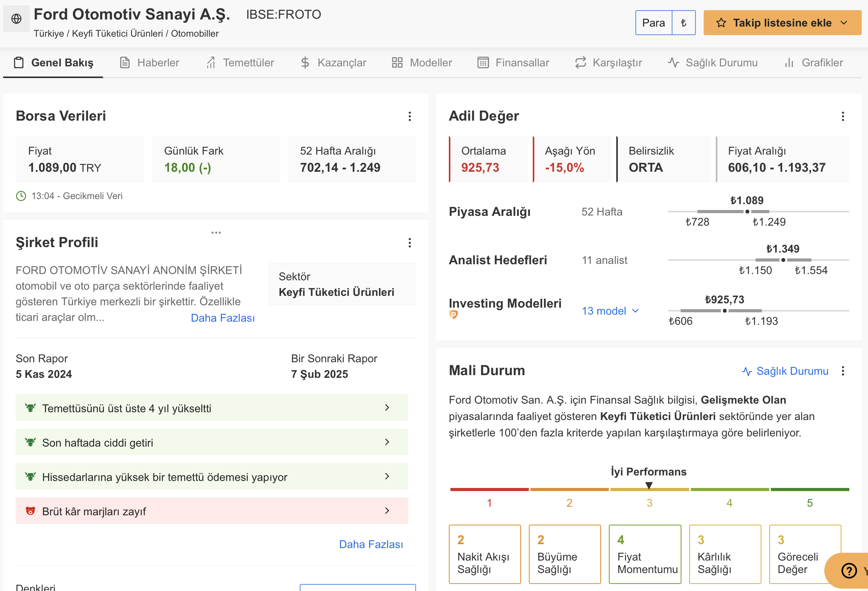This screenshot has height=591, width=868.
Task: Click the dollar icon next to Kazançlar
Action: coord(305,63)
